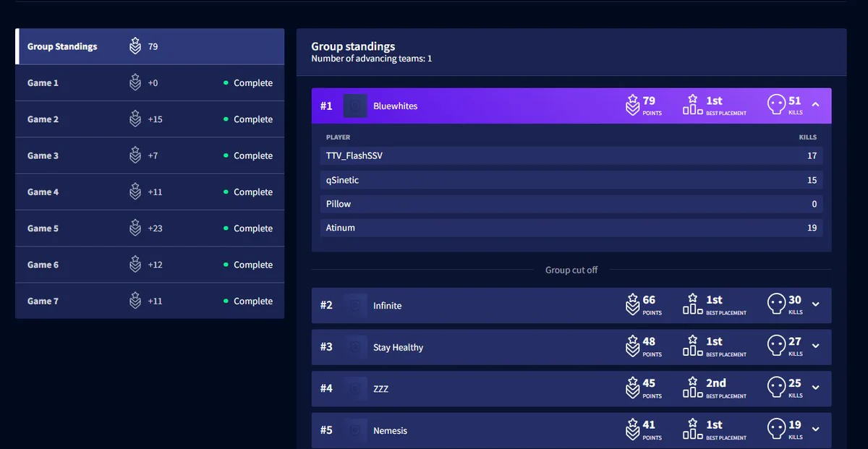
Task: Click the points badge icon in Game 4 row
Action: tap(135, 192)
